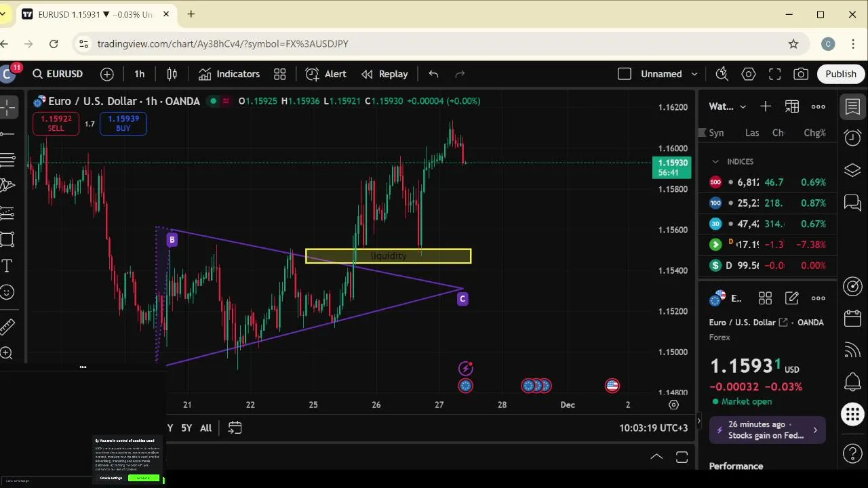Create an Alert from the toolbar
The height and width of the screenshot is (488, 868).
click(326, 74)
